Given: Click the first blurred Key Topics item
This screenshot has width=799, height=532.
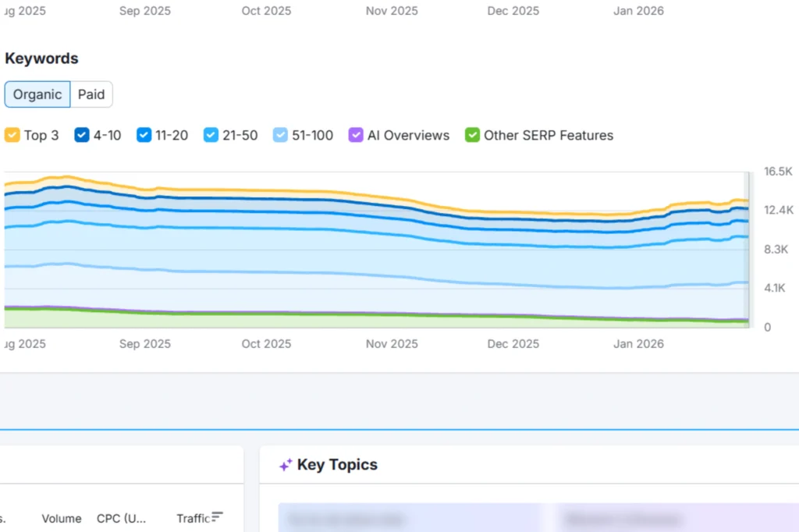Looking at the screenshot, I should point(410,519).
